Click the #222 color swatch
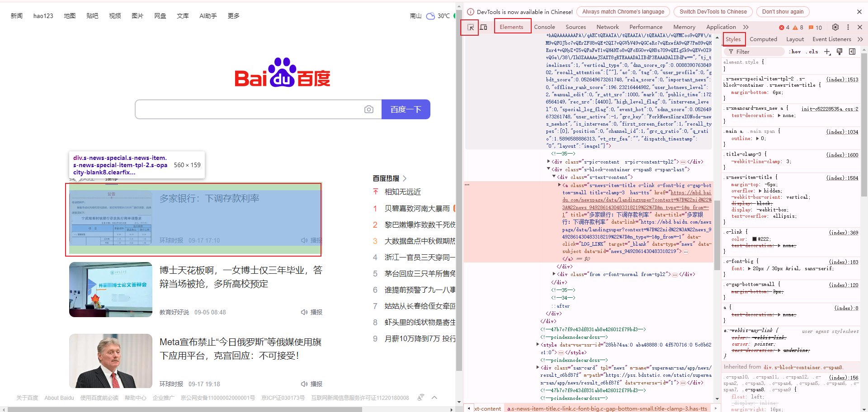The image size is (868, 412). point(755,239)
